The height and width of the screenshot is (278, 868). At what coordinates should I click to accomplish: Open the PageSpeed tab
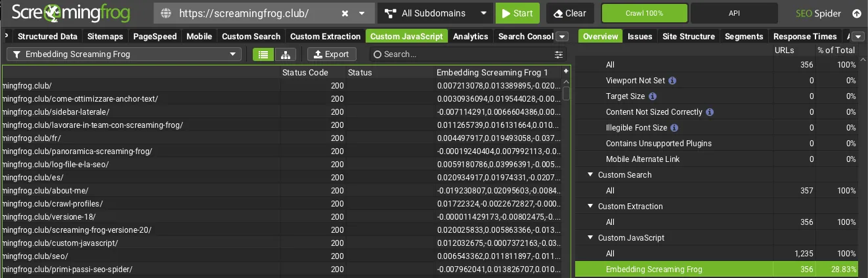[x=155, y=36]
